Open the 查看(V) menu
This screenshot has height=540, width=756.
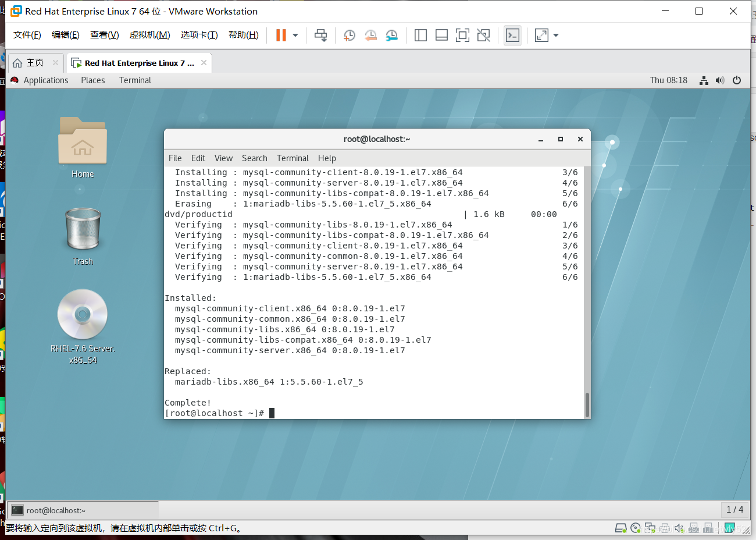(105, 35)
